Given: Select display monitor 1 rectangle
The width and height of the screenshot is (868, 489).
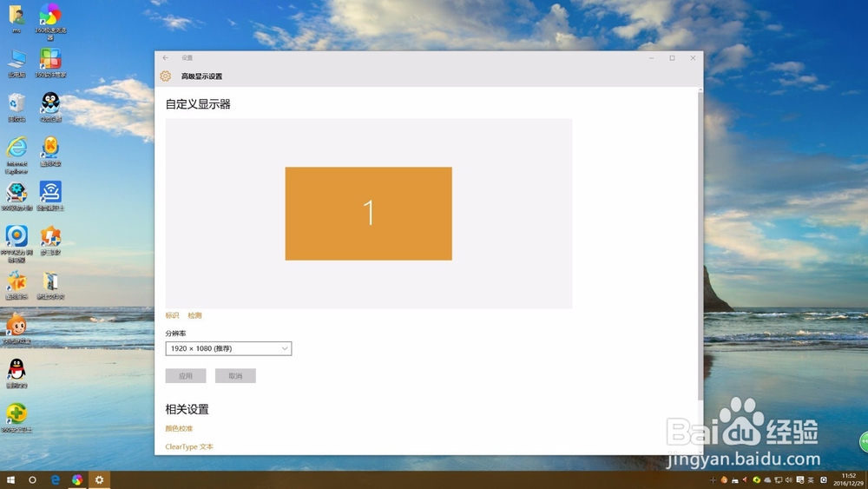Looking at the screenshot, I should (369, 214).
